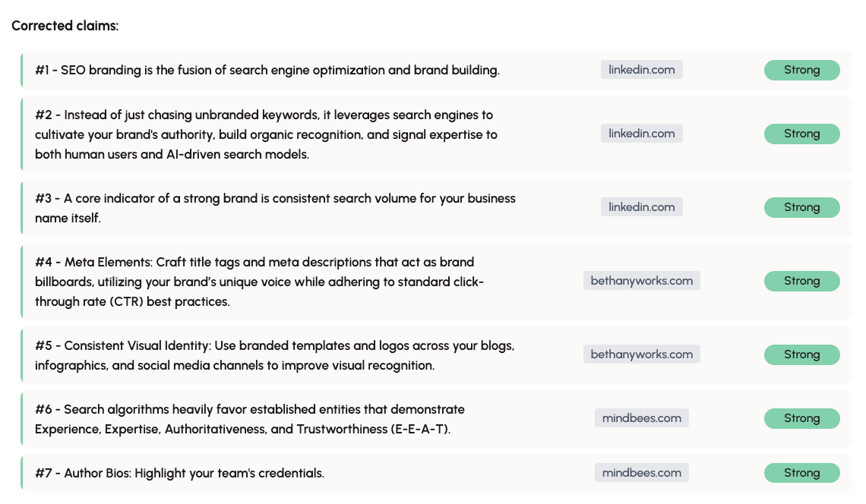This screenshot has height=504, width=866.
Task: Select claim #4 Meta Elements text
Action: pyautogui.click(x=259, y=282)
